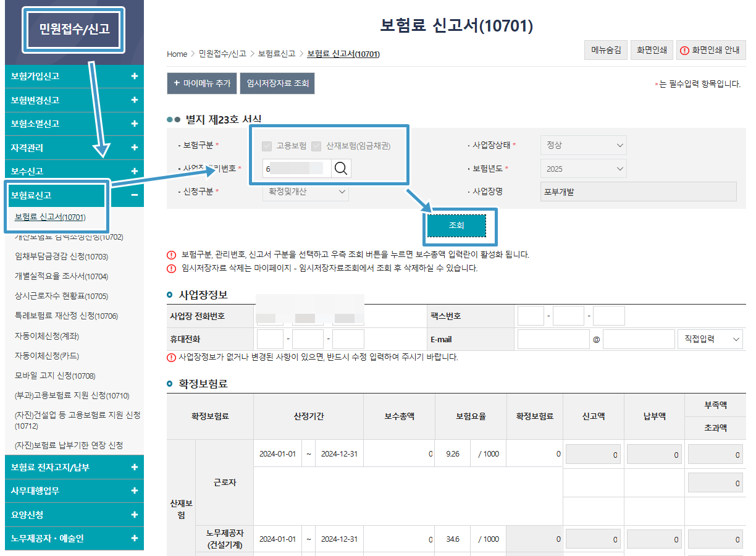Click 노무제공자(건설기계) 납부액 field
The width and height of the screenshot is (756, 556).
click(654, 539)
